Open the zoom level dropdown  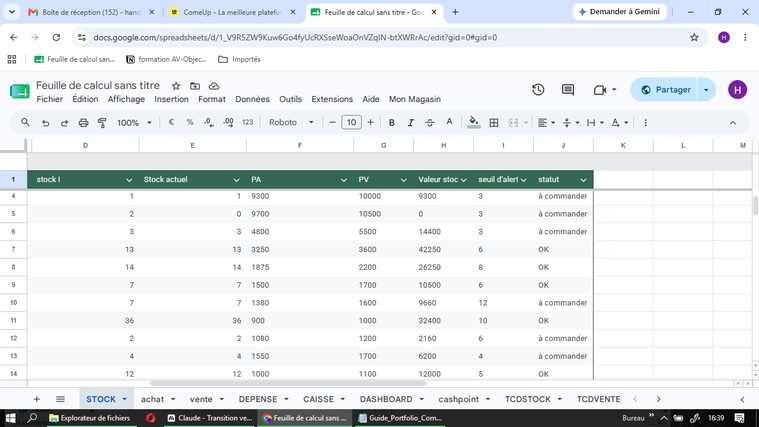(134, 123)
